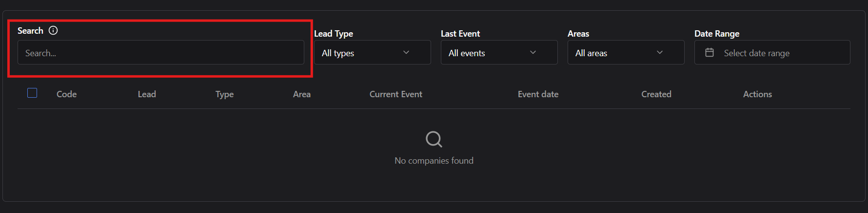
Task: Expand the "All events" Last Event dropdown
Action: 499,52
